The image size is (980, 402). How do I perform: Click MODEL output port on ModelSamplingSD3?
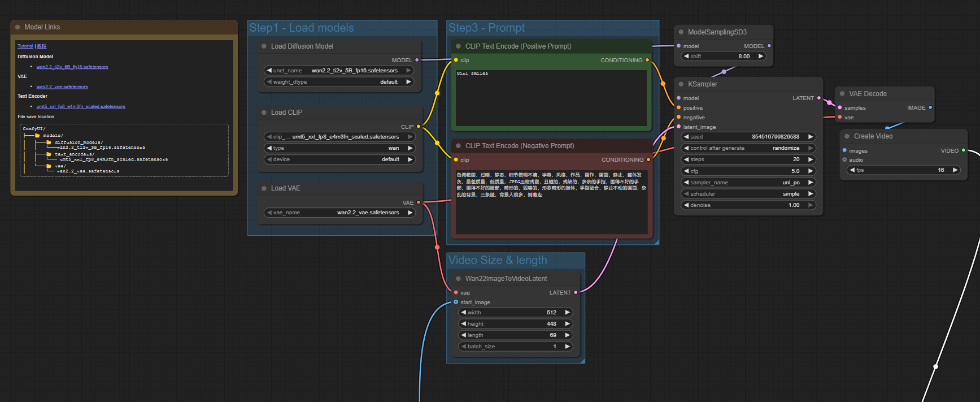pos(769,46)
